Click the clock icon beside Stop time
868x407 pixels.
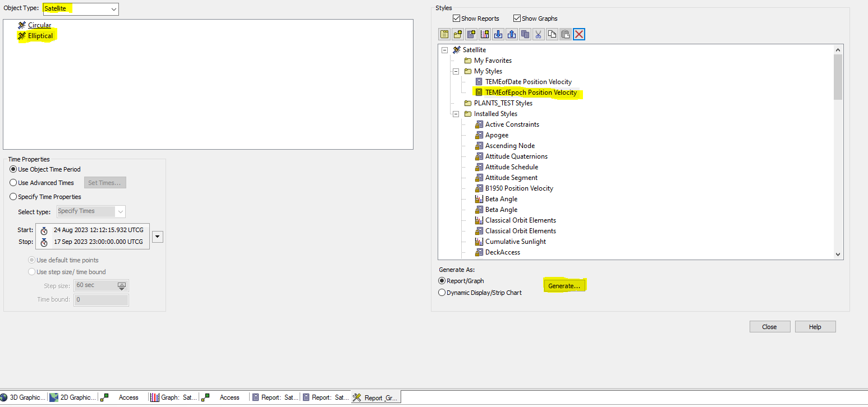pos(44,242)
